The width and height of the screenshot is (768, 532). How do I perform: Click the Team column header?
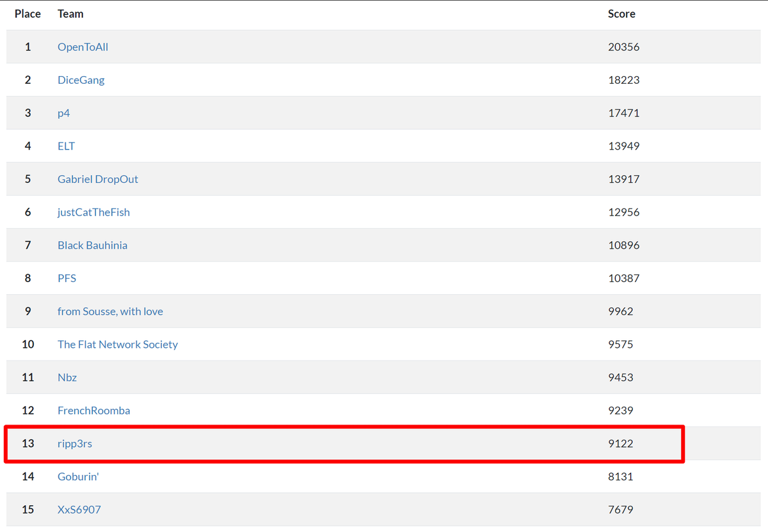[x=70, y=13]
